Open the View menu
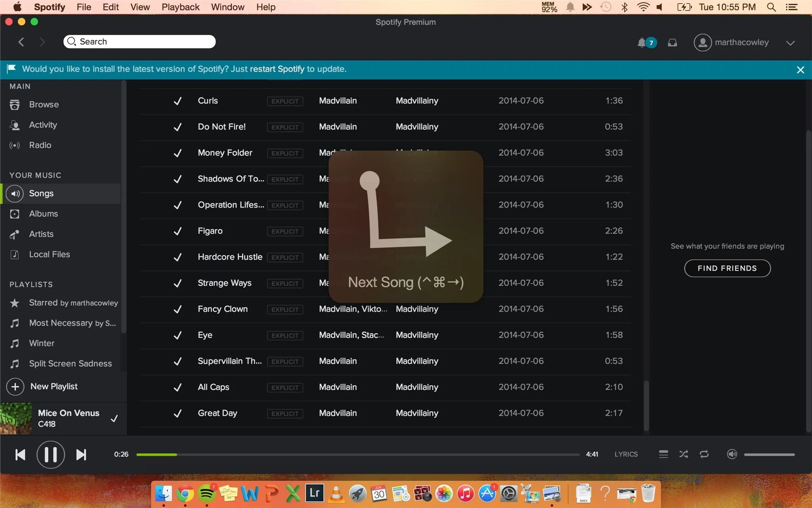The width and height of the screenshot is (812, 508). 140,7
